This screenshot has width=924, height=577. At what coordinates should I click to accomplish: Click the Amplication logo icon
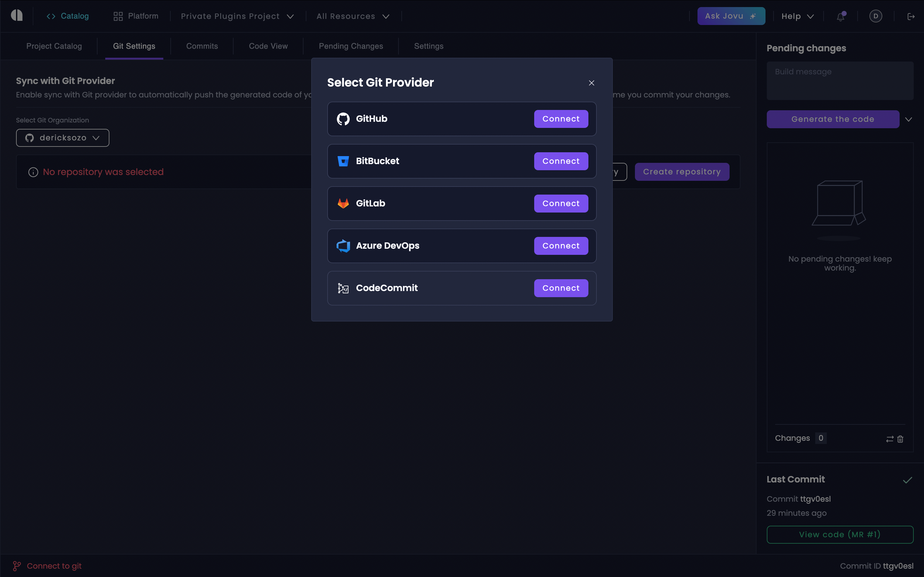point(17,16)
